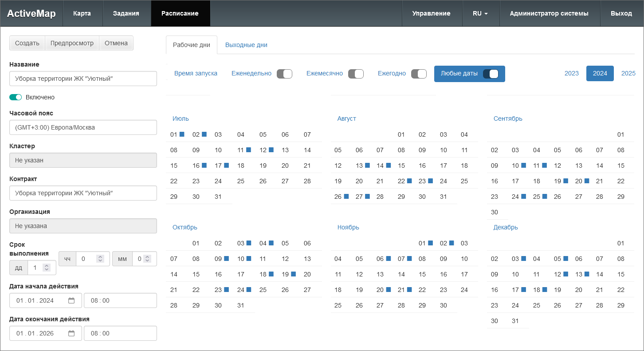This screenshot has height=351, width=644.
Task: Click the blue marker on December 17
Action: coord(523,290)
